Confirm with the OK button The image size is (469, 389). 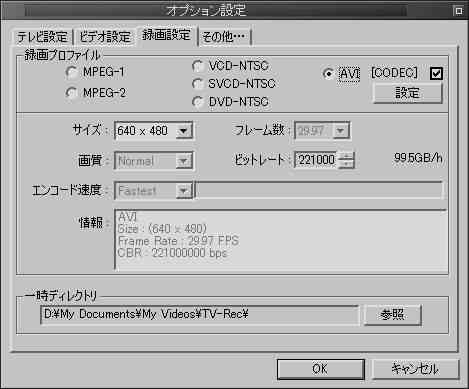320,369
